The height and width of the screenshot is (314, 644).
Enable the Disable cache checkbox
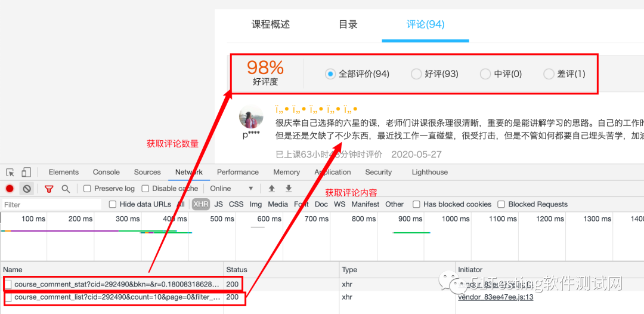coord(145,189)
